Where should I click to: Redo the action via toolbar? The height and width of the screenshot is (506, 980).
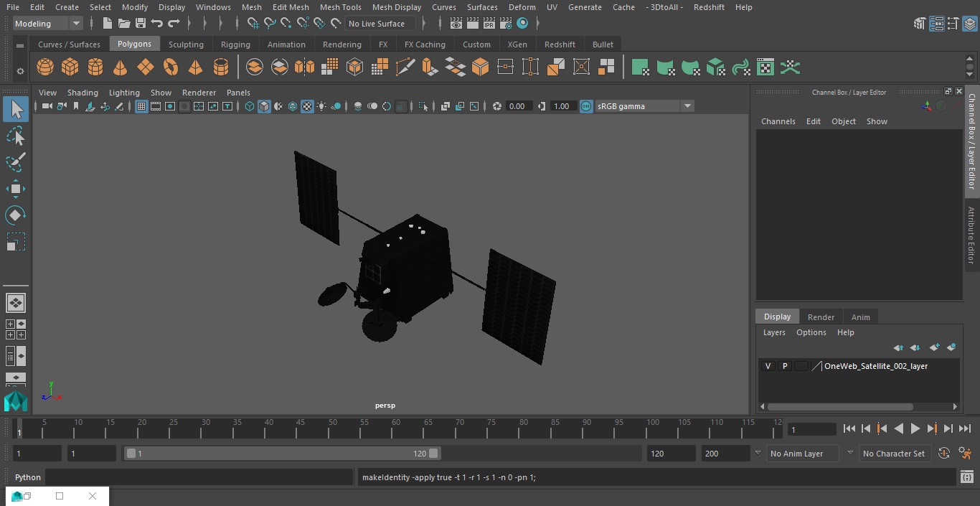(x=174, y=24)
